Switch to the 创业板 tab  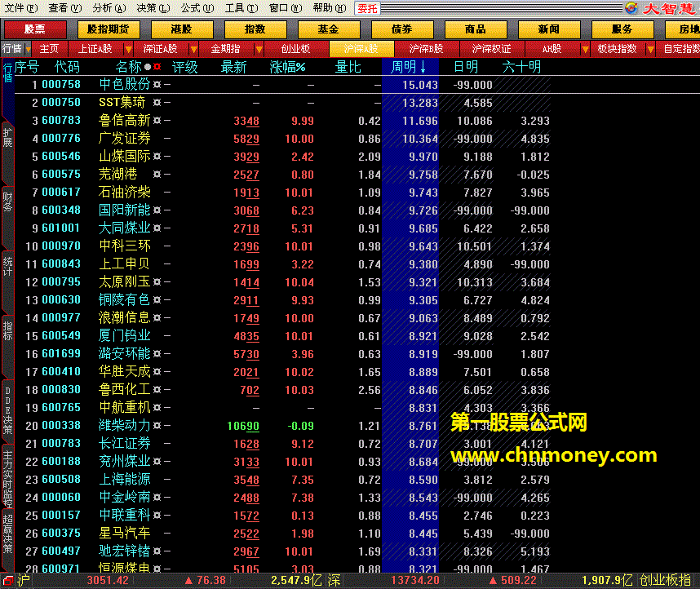click(295, 49)
